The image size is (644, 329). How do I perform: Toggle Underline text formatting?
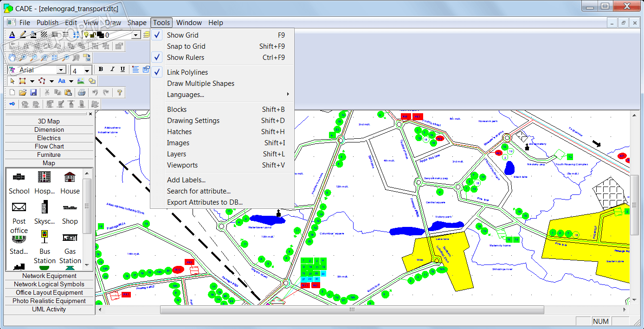[x=122, y=69]
